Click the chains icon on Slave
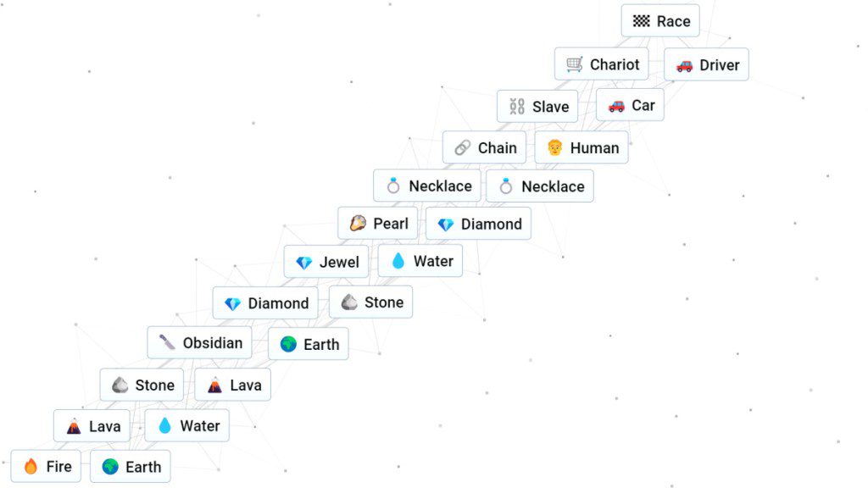Viewport: 868px width, 488px height. [517, 106]
